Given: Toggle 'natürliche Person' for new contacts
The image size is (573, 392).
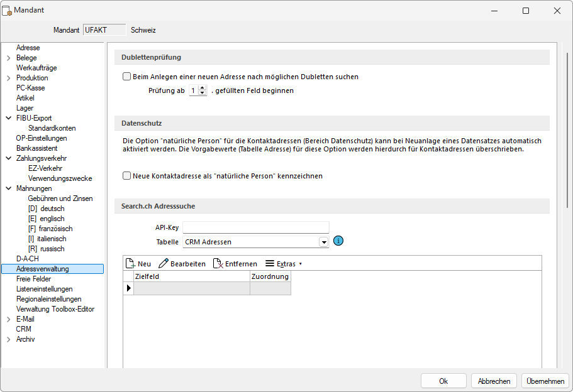Looking at the screenshot, I should [126, 176].
